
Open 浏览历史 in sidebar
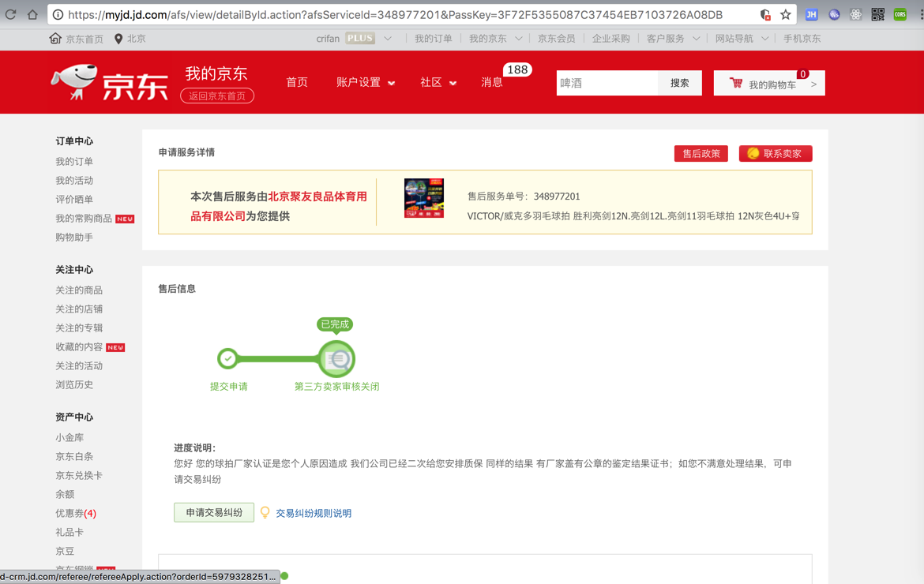pyautogui.click(x=74, y=384)
